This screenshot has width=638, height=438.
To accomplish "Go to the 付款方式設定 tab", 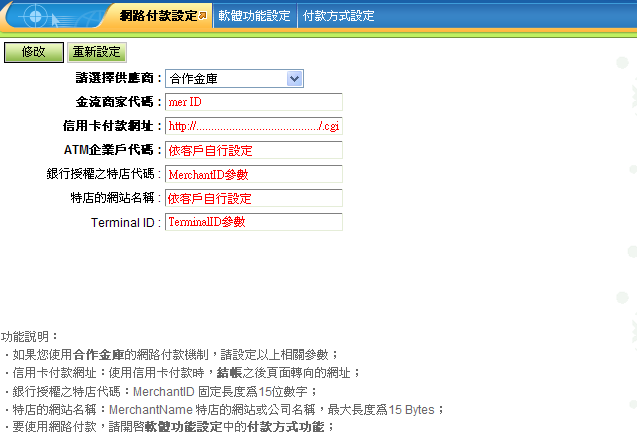I will point(338,16).
